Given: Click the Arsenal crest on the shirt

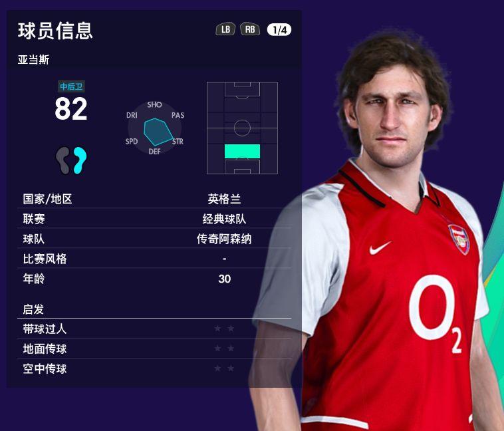Looking at the screenshot, I should click(459, 239).
